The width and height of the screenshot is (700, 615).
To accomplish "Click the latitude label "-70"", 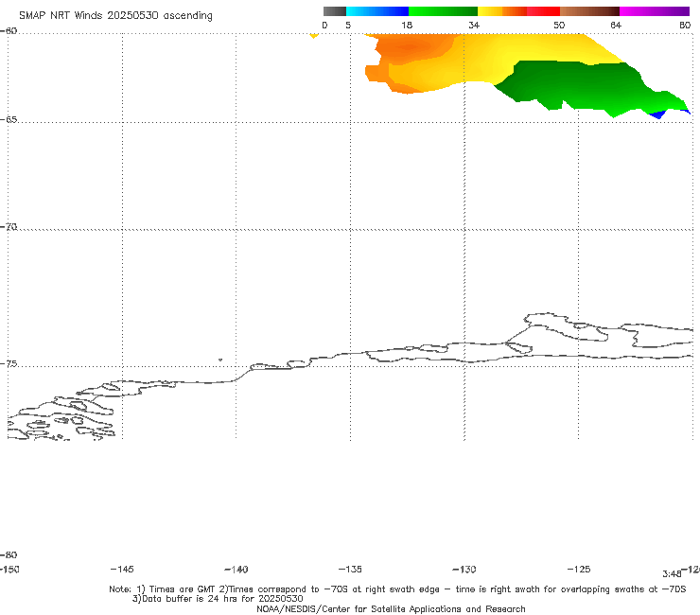I will [x=9, y=227].
